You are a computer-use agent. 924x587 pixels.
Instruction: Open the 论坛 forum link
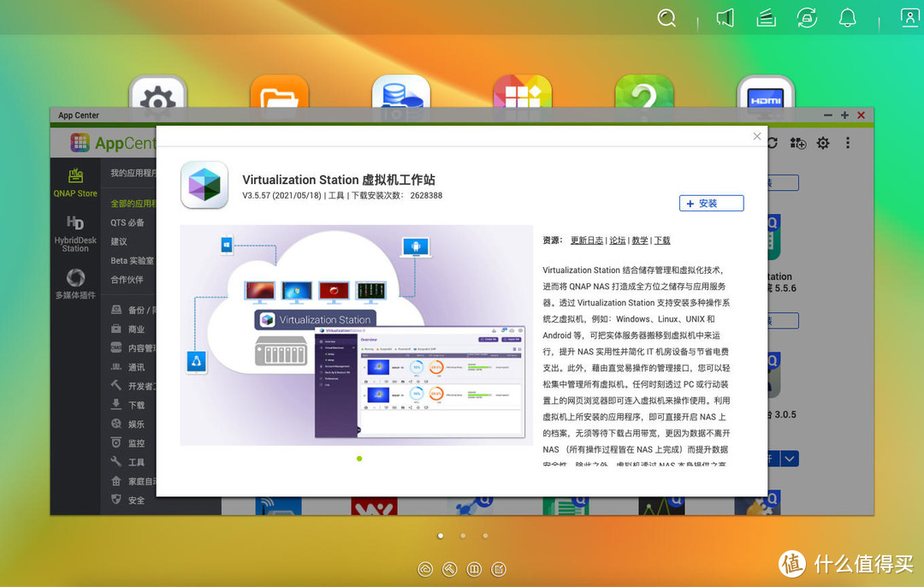pos(618,240)
